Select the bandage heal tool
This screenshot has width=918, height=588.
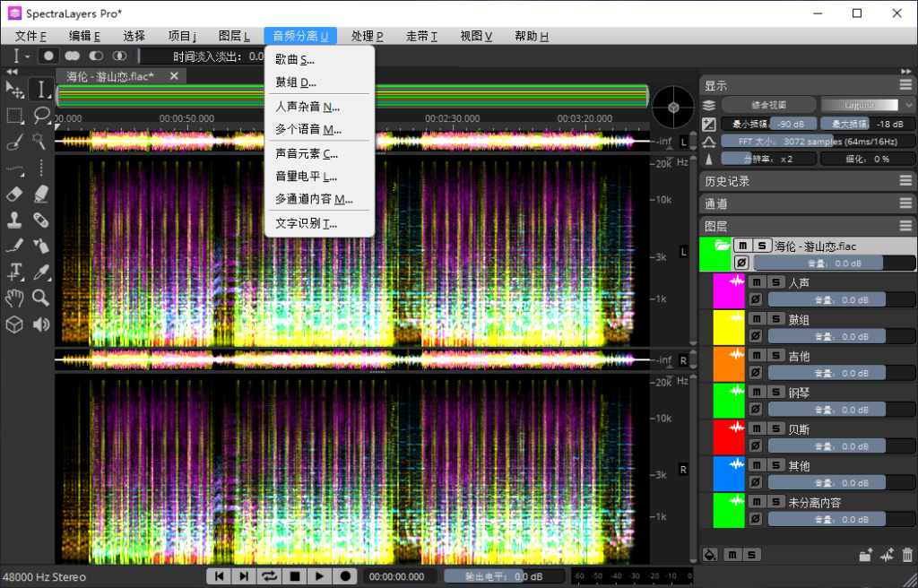(x=41, y=220)
